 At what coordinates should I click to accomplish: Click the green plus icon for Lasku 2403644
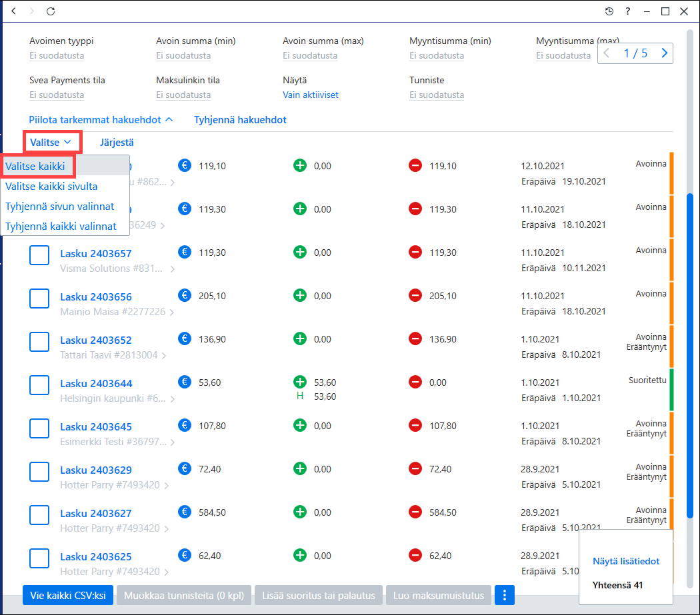point(300,382)
